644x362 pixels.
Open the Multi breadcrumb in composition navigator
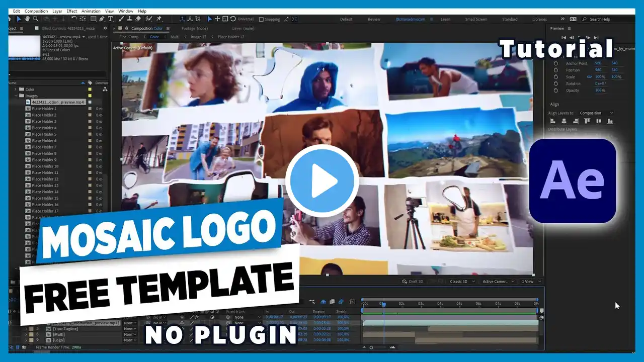coord(175,37)
